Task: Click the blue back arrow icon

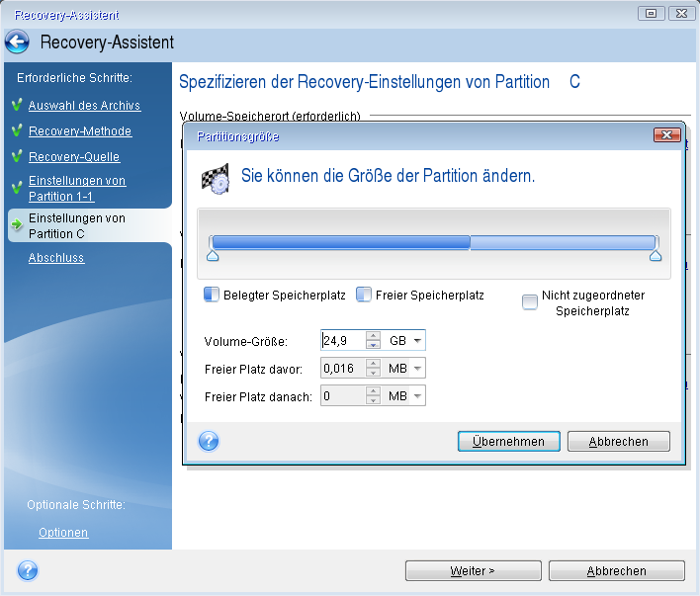Action: (x=17, y=43)
